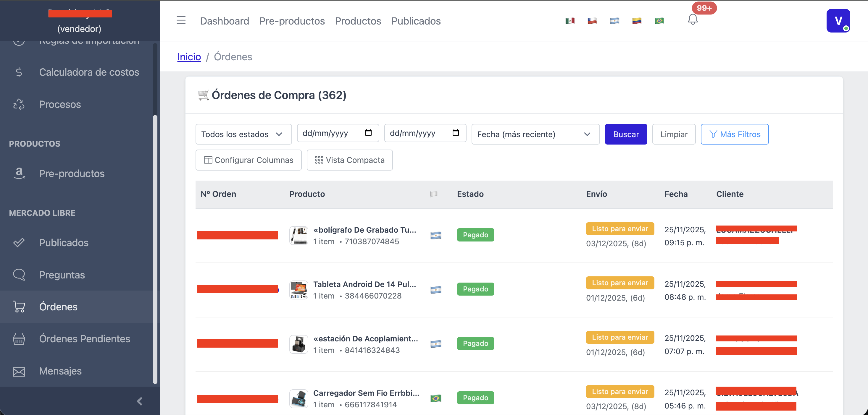Collapse the sidebar with the chevron arrow
This screenshot has height=415, width=868.
(x=139, y=401)
